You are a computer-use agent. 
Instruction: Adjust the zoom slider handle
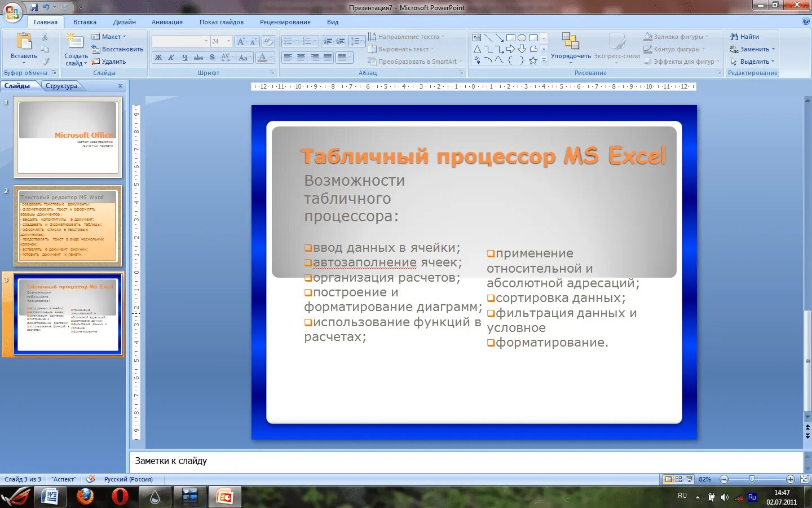click(x=752, y=479)
